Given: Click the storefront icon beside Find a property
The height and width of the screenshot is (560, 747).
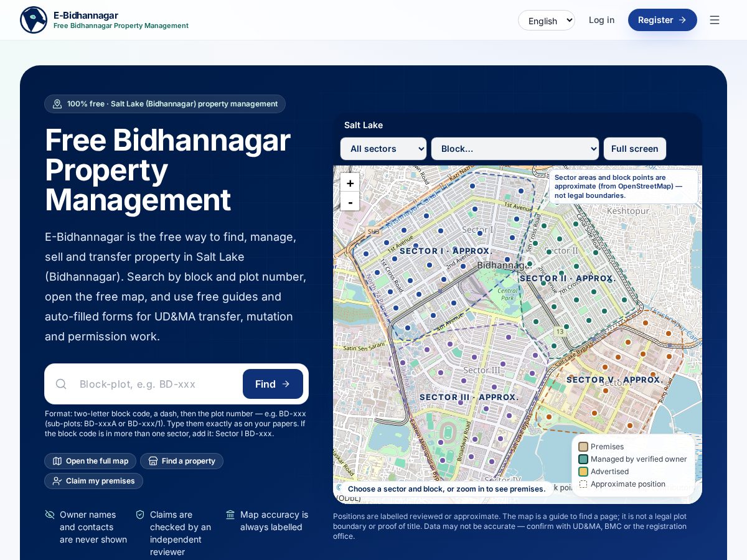Looking at the screenshot, I should [x=153, y=461].
